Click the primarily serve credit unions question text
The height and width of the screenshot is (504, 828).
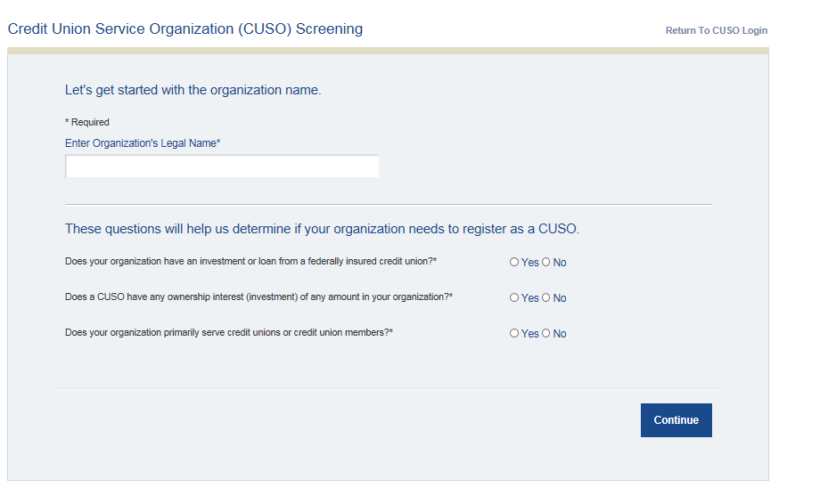coord(229,333)
